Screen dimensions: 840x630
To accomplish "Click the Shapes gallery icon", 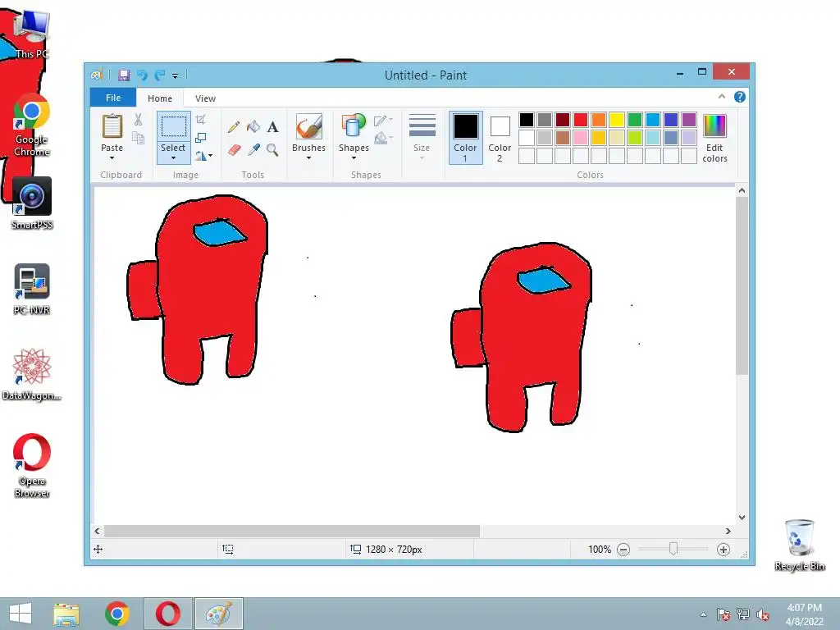I will point(354,127).
